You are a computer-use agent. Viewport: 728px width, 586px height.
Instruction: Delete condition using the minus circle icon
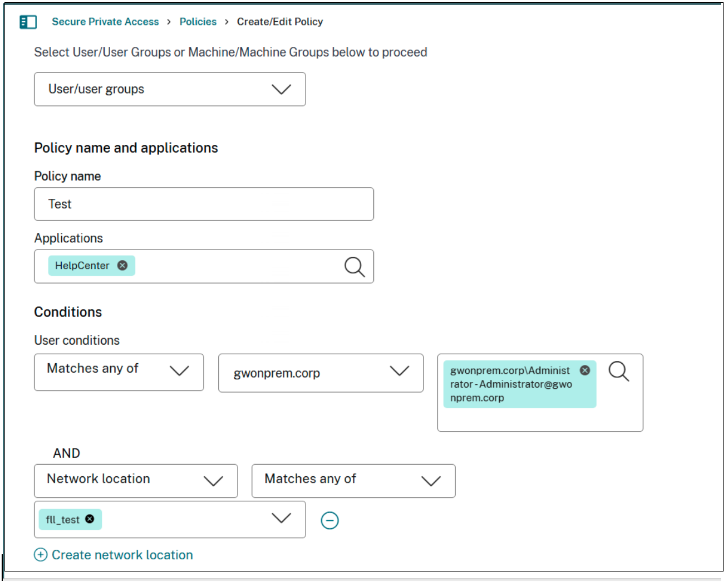(329, 520)
